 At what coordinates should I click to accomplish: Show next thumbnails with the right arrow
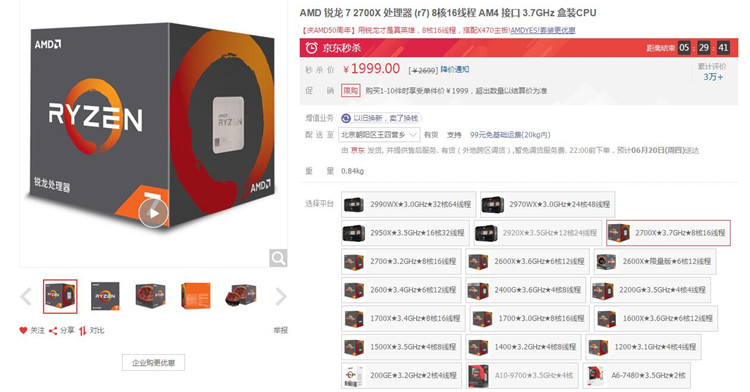[x=281, y=296]
